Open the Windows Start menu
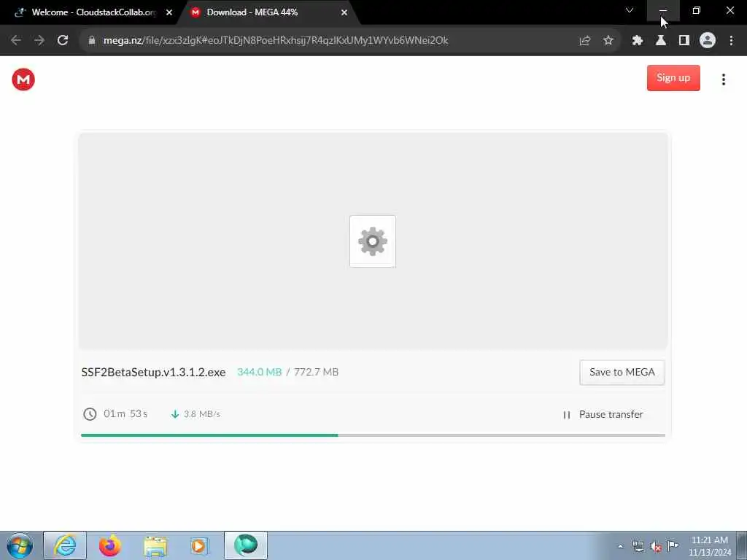This screenshot has width=747, height=560. 20,545
